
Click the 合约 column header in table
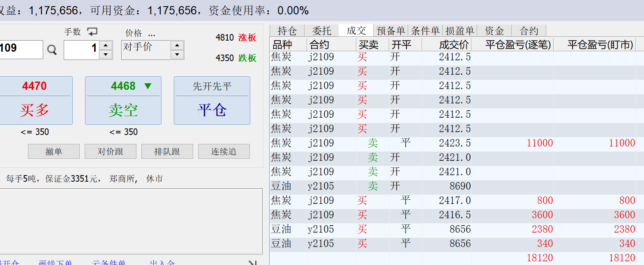(x=332, y=45)
